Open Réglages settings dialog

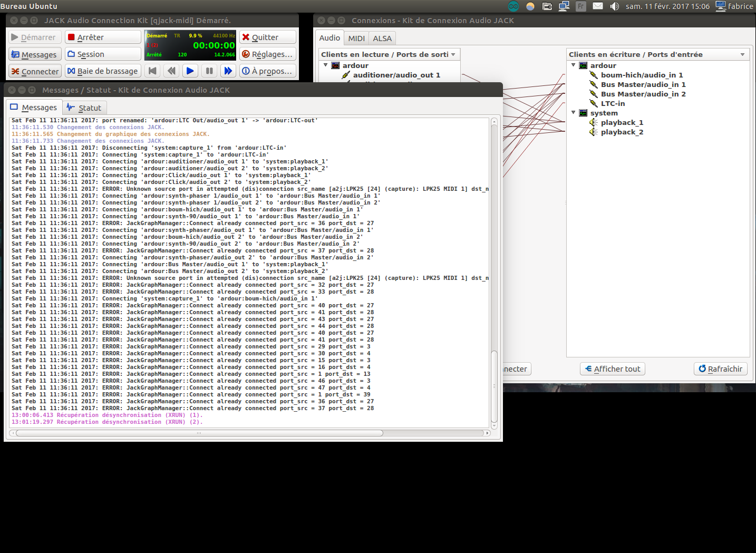point(267,54)
